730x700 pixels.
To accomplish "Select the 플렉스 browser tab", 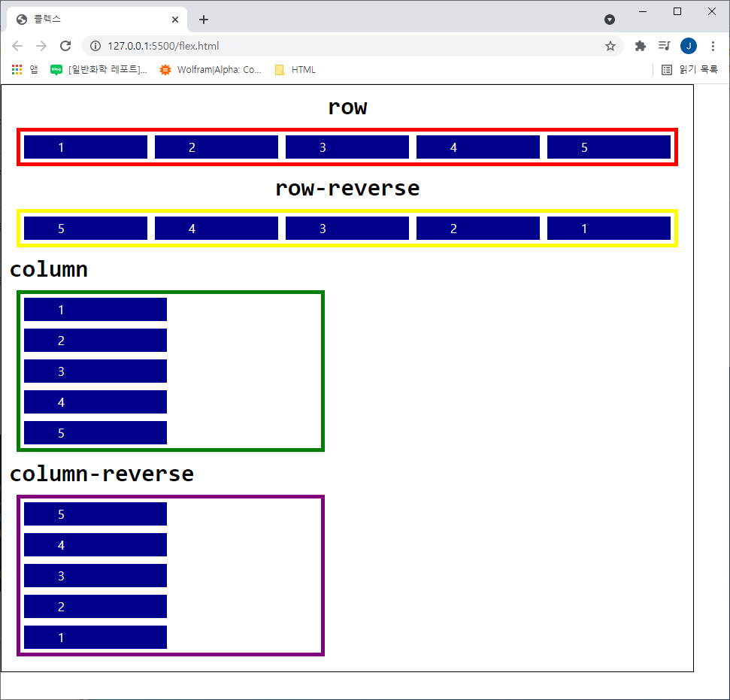I will coord(97,20).
